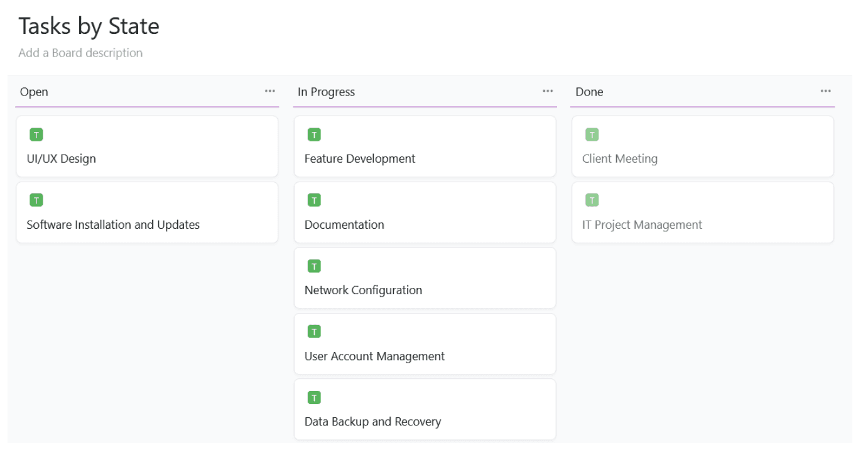
Task: Click the Task type icon on UI/UX Design card
Action: 36,134
